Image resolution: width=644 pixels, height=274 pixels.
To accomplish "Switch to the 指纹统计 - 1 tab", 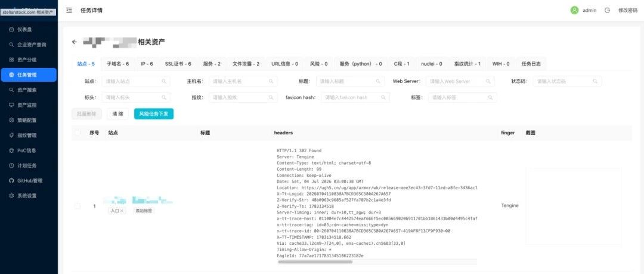I will pos(467,64).
